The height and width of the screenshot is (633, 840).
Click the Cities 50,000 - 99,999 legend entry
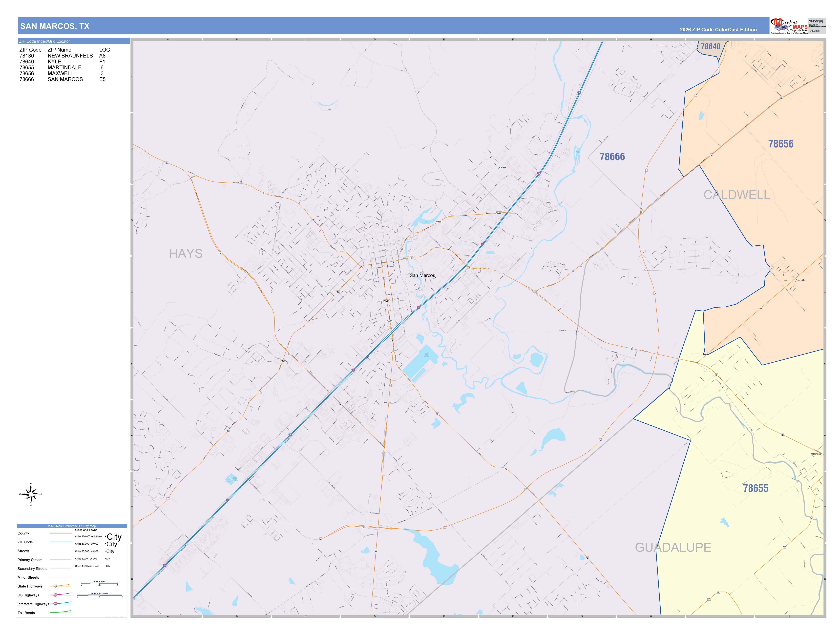[87, 544]
